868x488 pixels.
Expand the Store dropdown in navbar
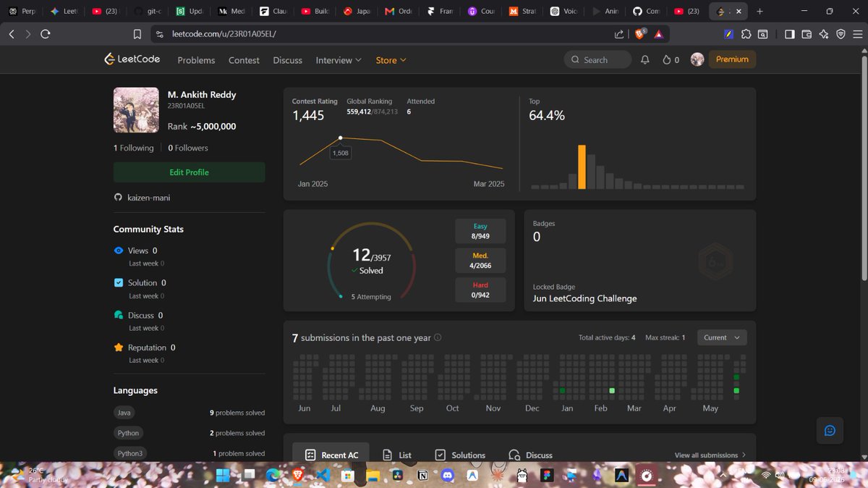tap(391, 60)
